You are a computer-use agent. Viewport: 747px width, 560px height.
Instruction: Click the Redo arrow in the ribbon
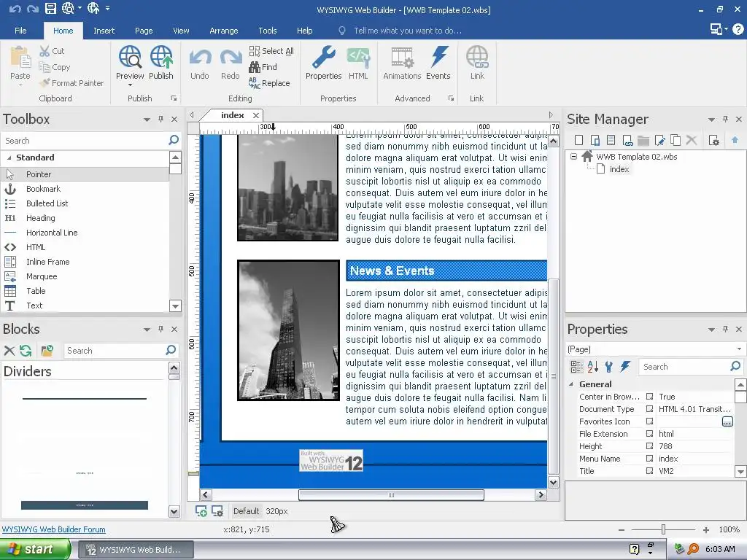pos(231,58)
